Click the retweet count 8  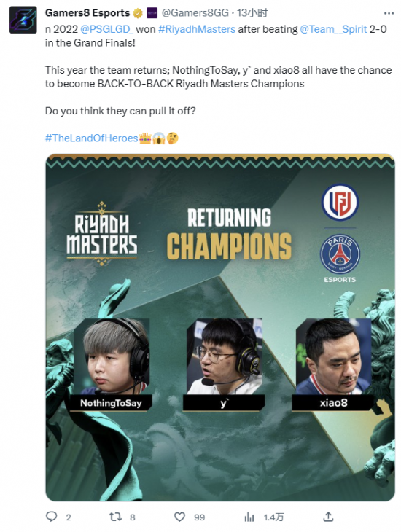point(133,517)
